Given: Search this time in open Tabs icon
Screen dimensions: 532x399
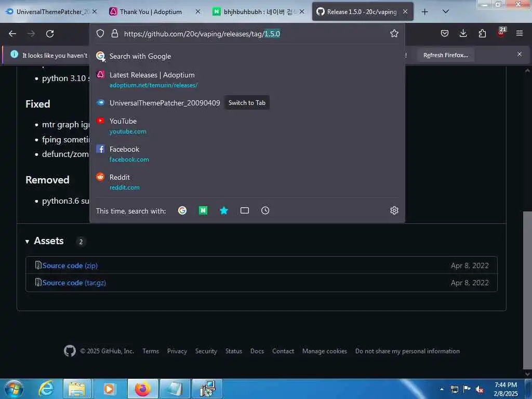Looking at the screenshot, I should (245, 210).
